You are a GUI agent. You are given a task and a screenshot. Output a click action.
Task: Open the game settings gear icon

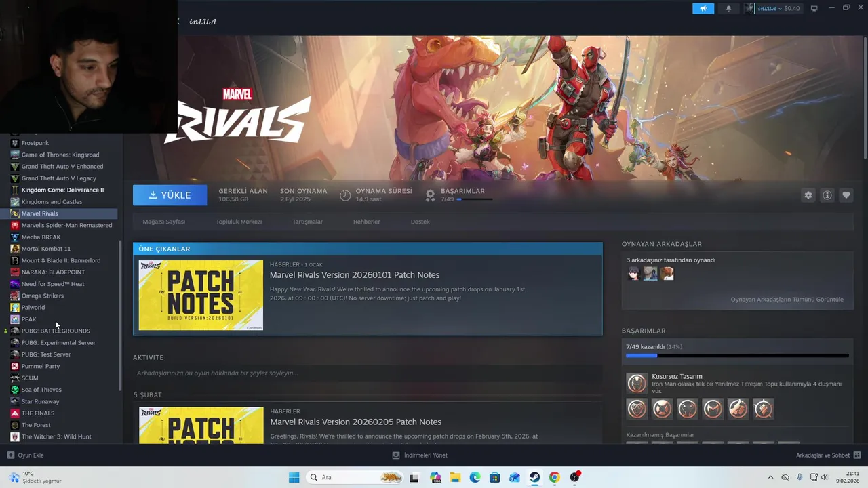pos(808,195)
